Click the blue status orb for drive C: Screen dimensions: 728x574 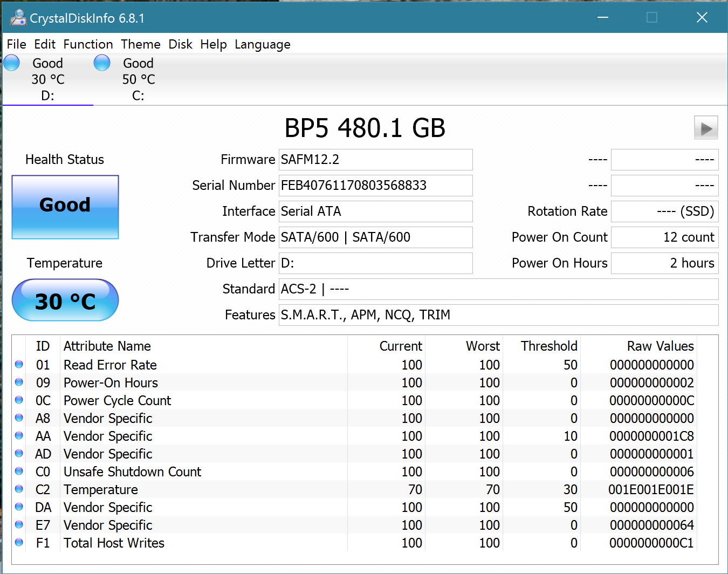tap(102, 63)
